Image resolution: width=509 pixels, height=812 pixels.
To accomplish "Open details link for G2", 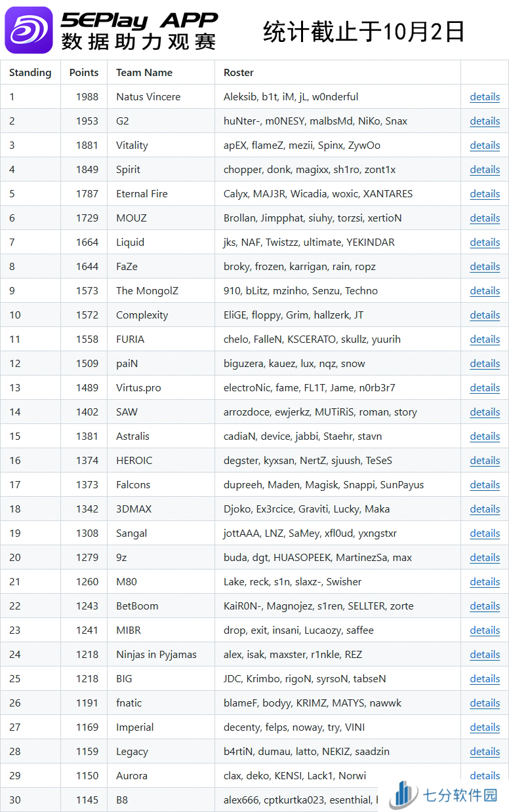I will (x=485, y=121).
